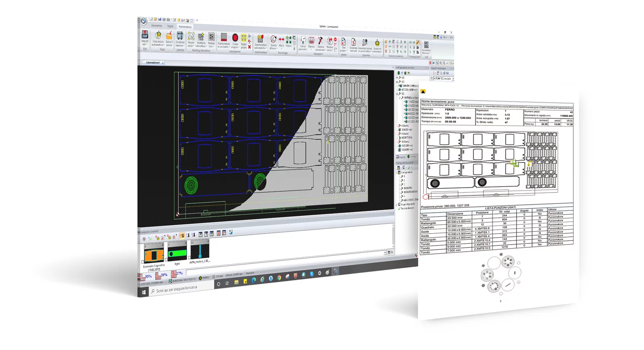Tick the bgeo part checkbox

(x=167, y=259)
